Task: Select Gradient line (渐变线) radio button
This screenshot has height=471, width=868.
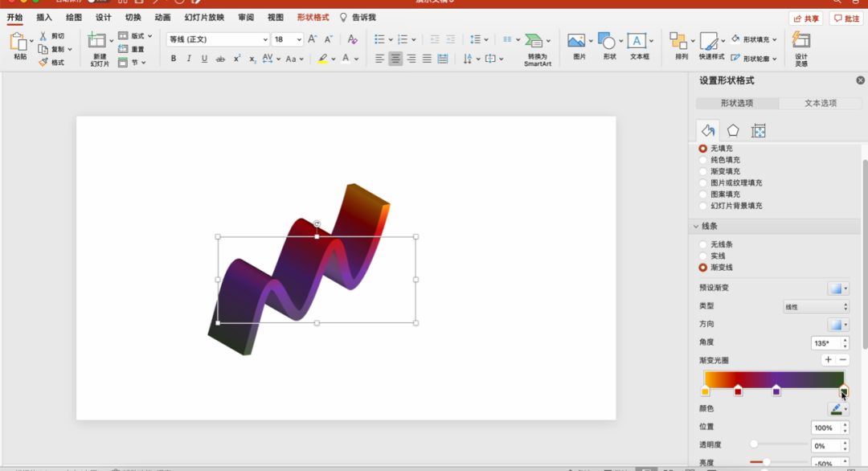Action: pos(703,268)
